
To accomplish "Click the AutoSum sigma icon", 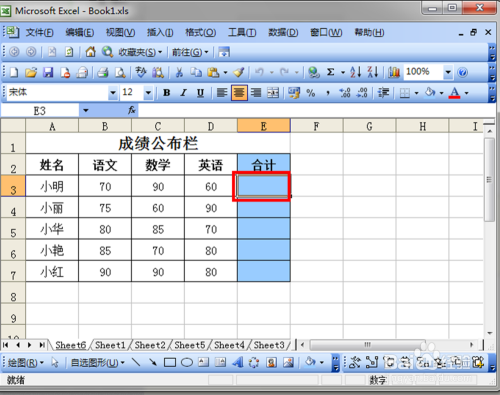I will click(x=330, y=72).
